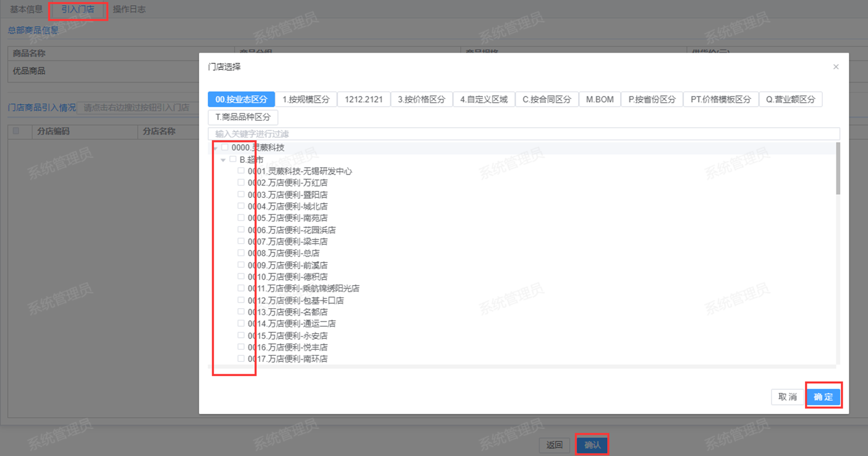Switch to 3.按价格区分 grouping
This screenshot has height=456, width=868.
pos(421,99)
